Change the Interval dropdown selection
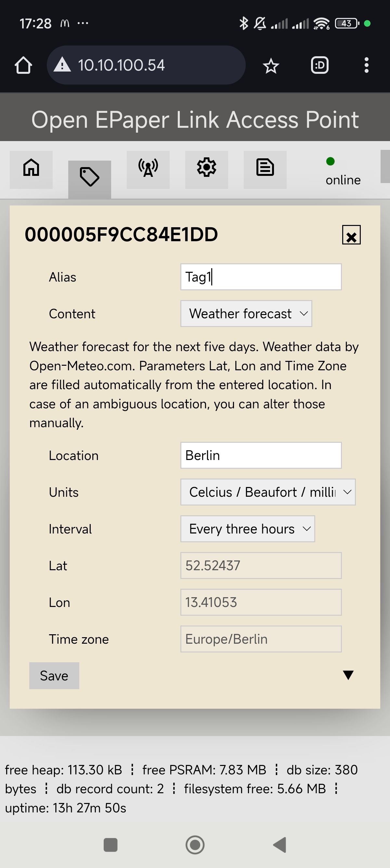 248,529
